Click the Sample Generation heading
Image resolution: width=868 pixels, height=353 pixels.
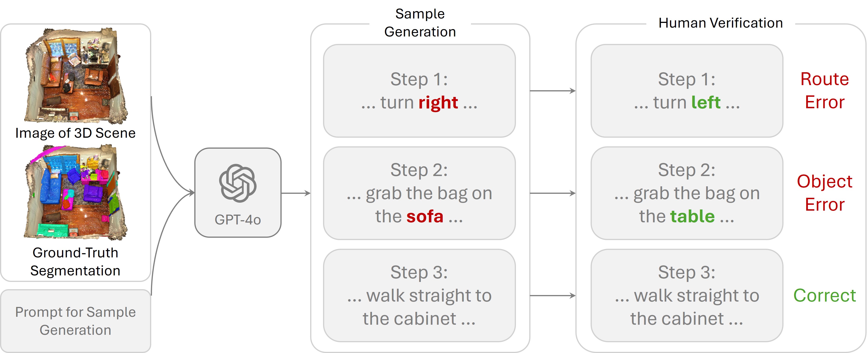coord(420,23)
